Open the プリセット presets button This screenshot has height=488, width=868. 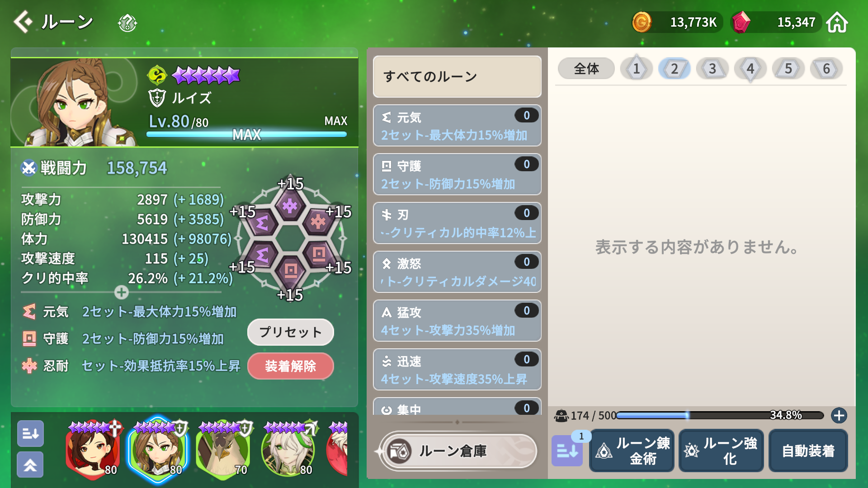(x=291, y=332)
